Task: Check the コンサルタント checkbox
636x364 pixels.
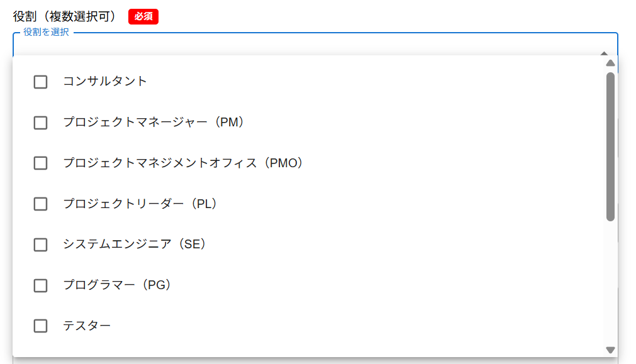Action: [x=40, y=82]
